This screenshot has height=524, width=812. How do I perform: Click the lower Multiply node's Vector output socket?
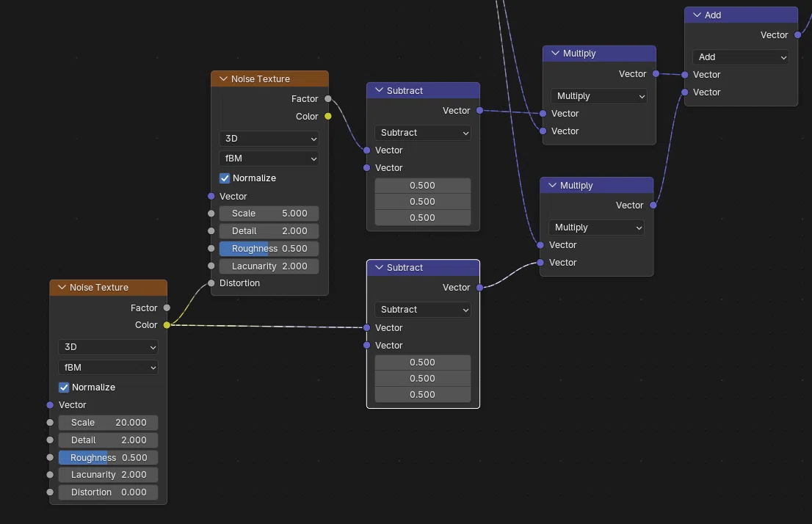point(653,205)
